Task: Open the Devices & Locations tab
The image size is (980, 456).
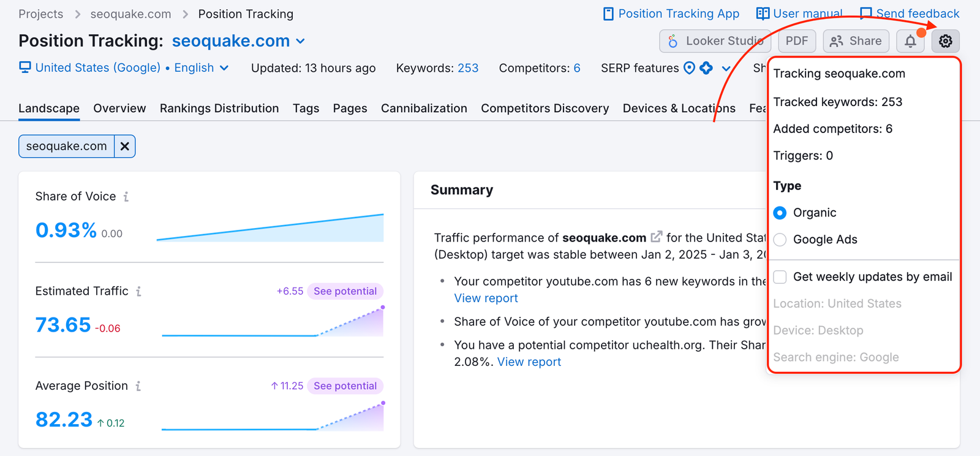Action: [x=679, y=108]
